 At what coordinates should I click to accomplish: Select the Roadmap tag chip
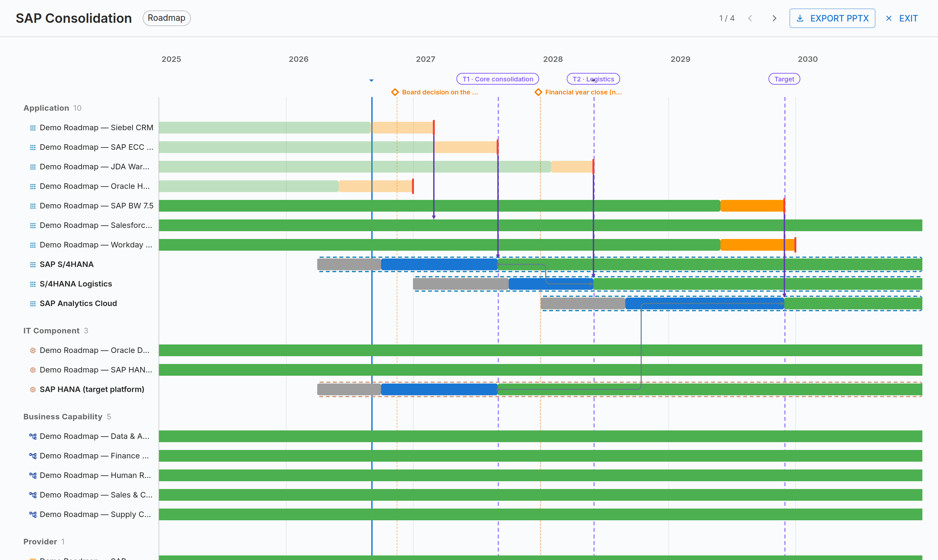[166, 18]
